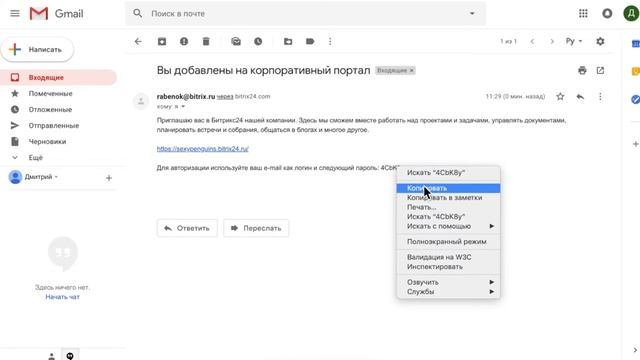
Task: Go back to the inbox list
Action: click(x=138, y=42)
